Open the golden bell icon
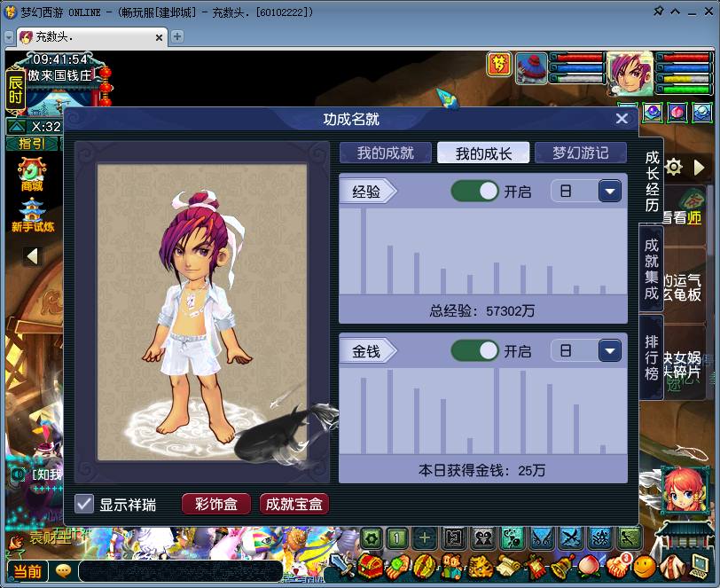Screen dimensions: 720x588 (x=563, y=567)
